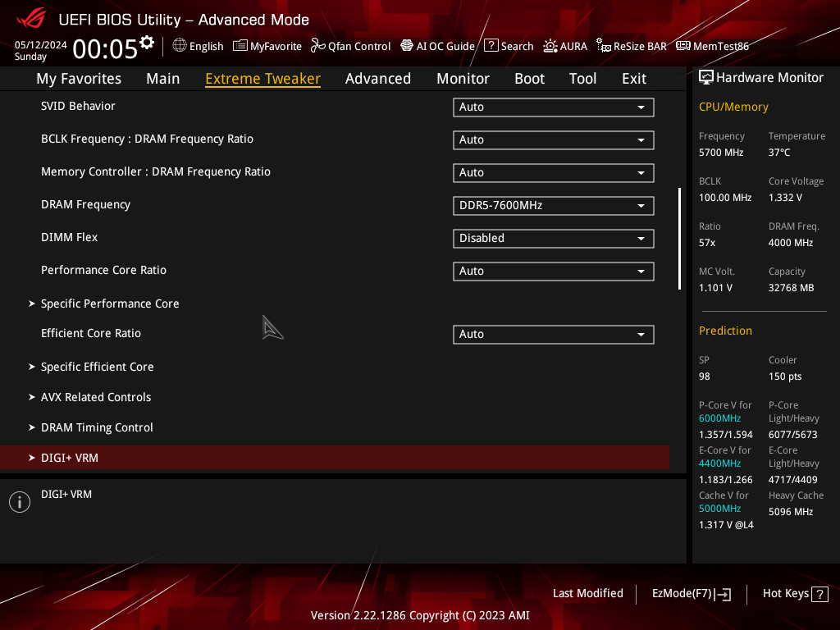
Task: Click the 150 pts cooler score
Action: [785, 377]
